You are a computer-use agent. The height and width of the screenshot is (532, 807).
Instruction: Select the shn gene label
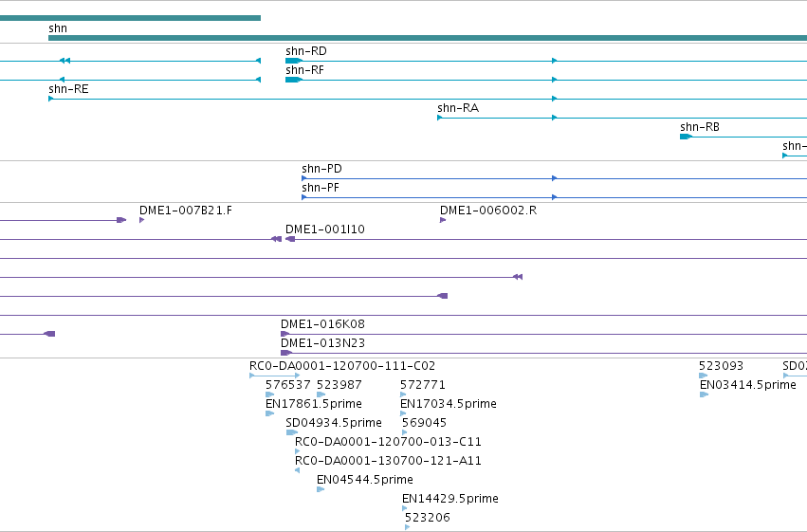point(58,28)
